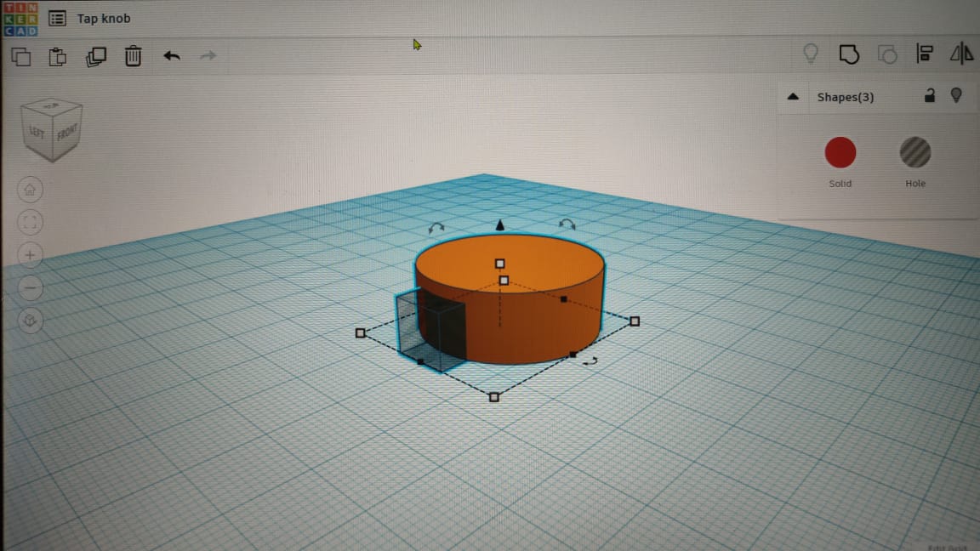
Task: Undo the last action
Action: [x=172, y=56]
